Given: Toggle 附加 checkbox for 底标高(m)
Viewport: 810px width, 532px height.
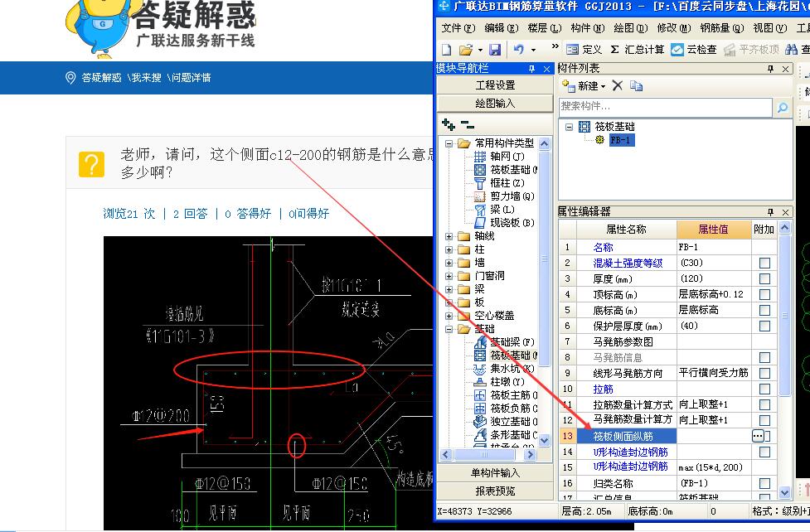Looking at the screenshot, I should 764,311.
